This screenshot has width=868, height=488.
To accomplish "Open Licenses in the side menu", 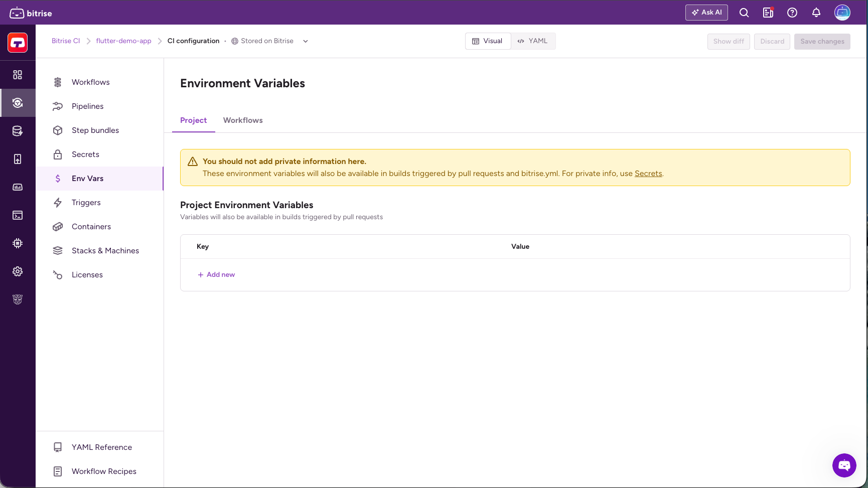I will (99, 275).
